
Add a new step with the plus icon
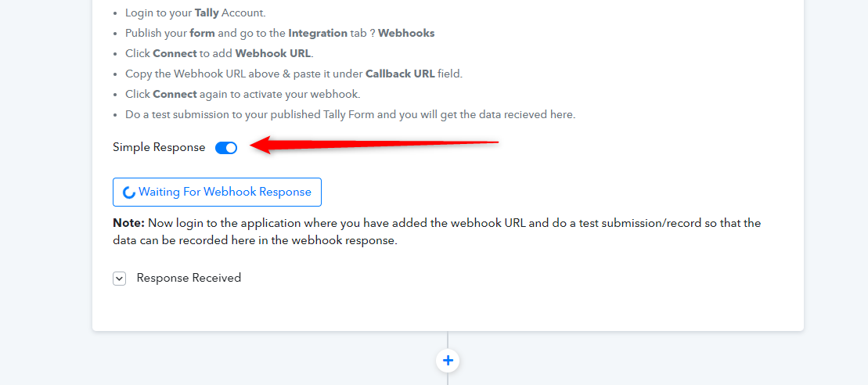(448, 361)
